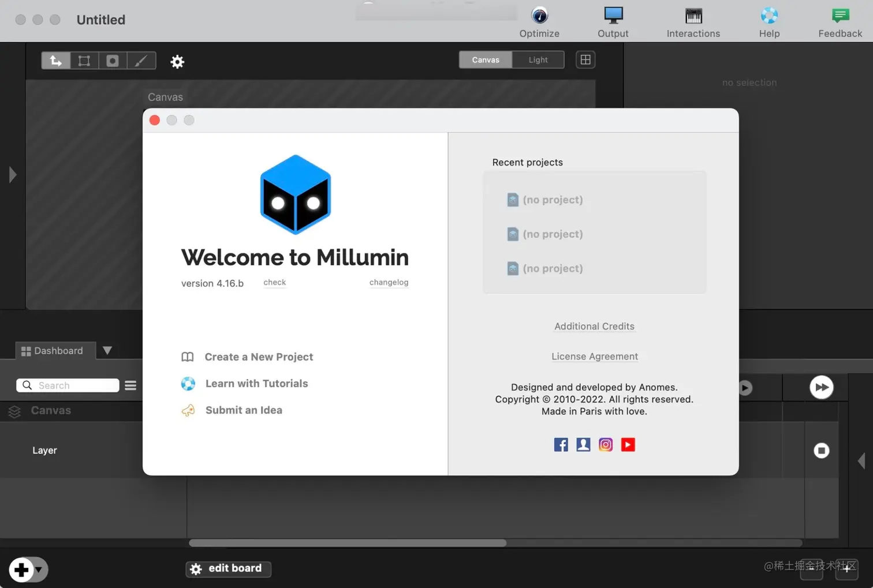Click the edit board button
This screenshot has width=873, height=588.
(x=229, y=568)
